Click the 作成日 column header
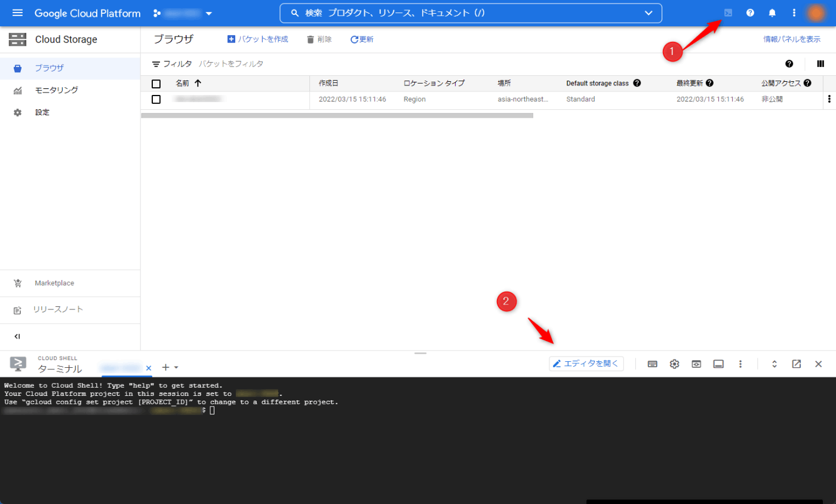Image resolution: width=836 pixels, height=504 pixels. tap(328, 84)
